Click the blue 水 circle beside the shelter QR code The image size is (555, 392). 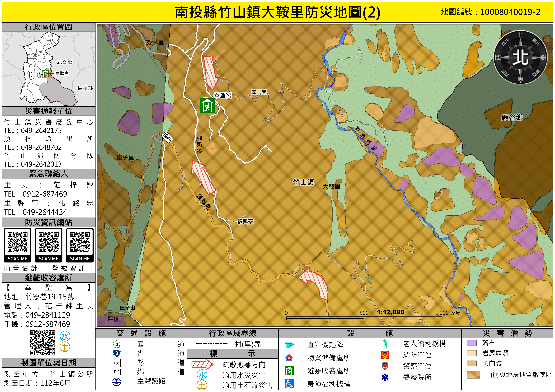65,336
